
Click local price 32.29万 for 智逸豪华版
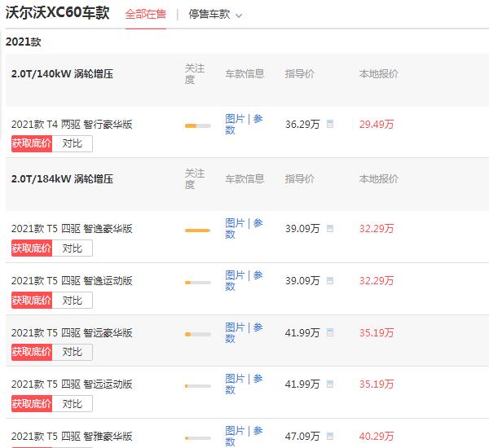point(377,229)
